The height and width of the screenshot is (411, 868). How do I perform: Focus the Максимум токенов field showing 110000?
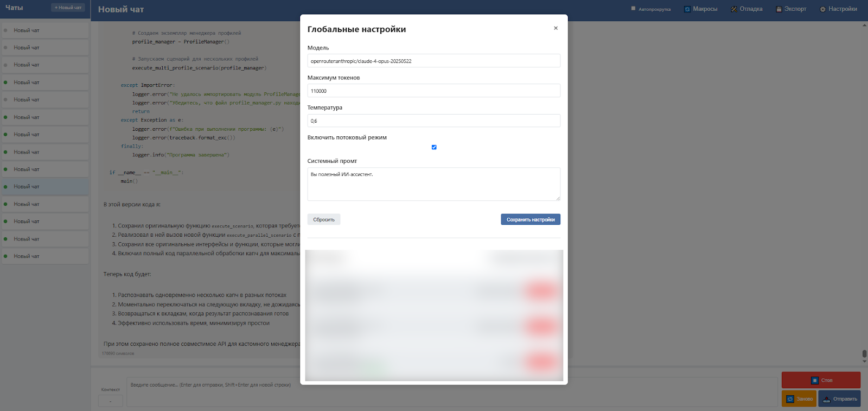tap(434, 91)
